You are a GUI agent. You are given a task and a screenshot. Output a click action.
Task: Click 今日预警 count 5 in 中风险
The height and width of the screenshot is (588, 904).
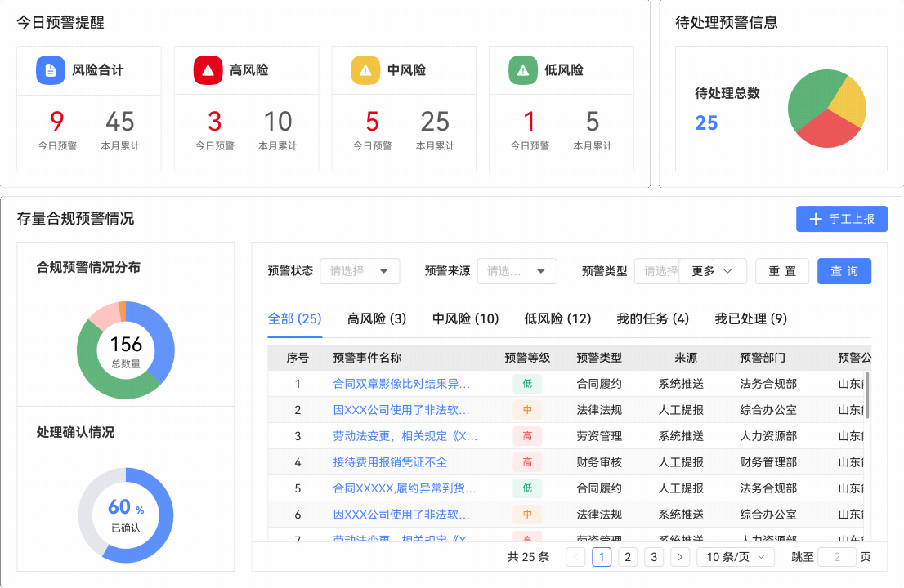[x=372, y=122]
